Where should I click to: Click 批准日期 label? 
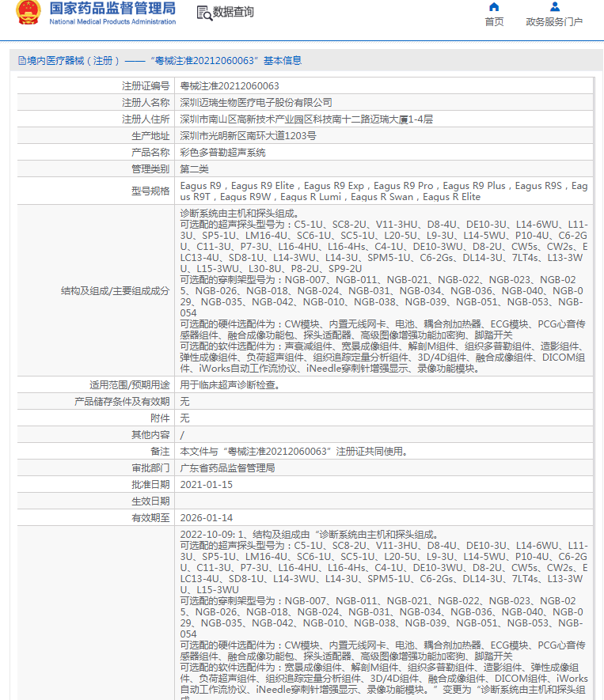[150, 484]
